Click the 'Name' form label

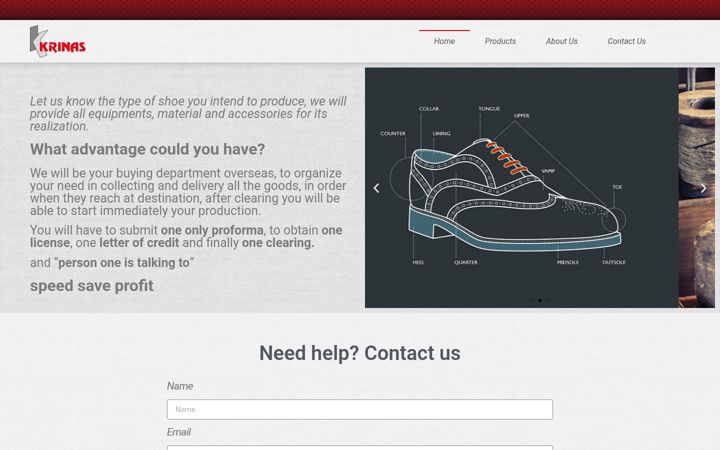tap(180, 386)
